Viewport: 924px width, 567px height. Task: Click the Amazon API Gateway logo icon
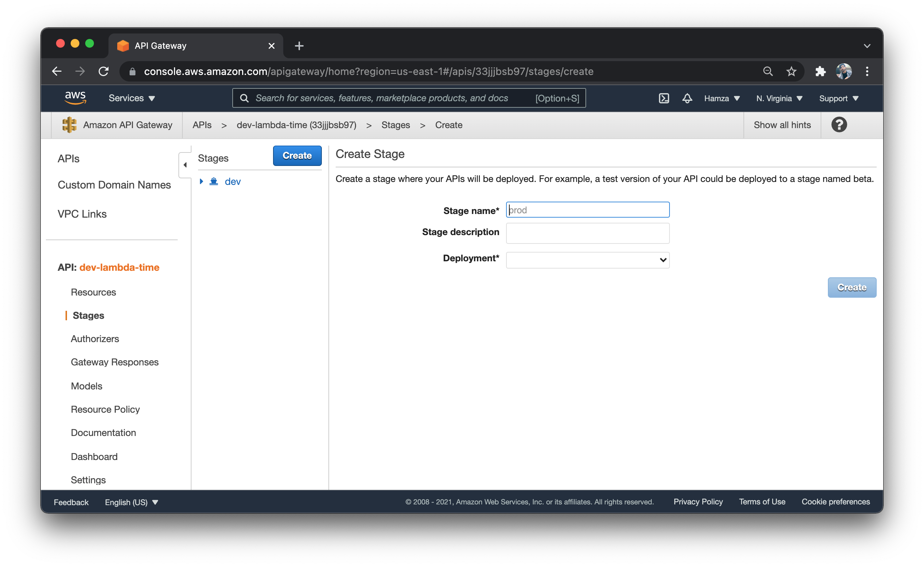coord(70,125)
